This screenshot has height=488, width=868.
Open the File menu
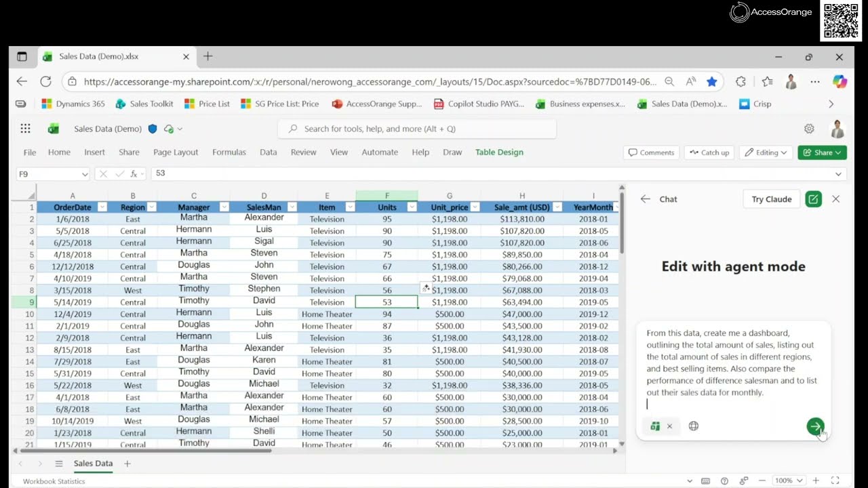point(30,152)
